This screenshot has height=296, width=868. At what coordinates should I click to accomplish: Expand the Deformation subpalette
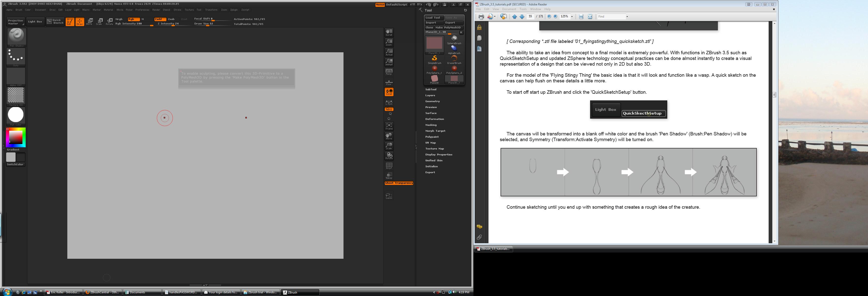[434, 119]
